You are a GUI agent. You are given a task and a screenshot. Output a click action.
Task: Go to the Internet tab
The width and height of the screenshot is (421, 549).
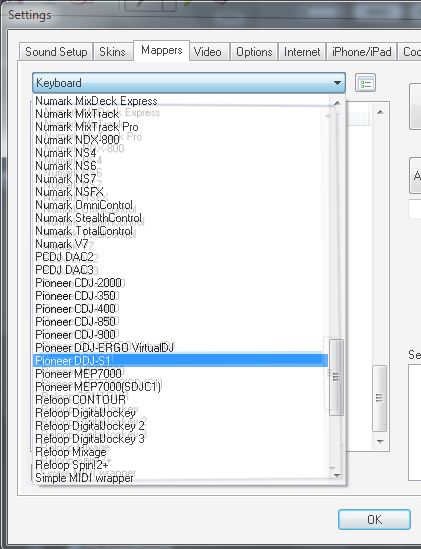(x=302, y=52)
